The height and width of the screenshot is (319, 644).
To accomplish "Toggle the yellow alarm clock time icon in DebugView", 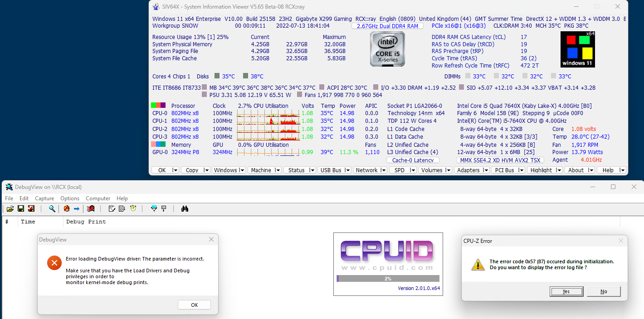I will pyautogui.click(x=133, y=208).
